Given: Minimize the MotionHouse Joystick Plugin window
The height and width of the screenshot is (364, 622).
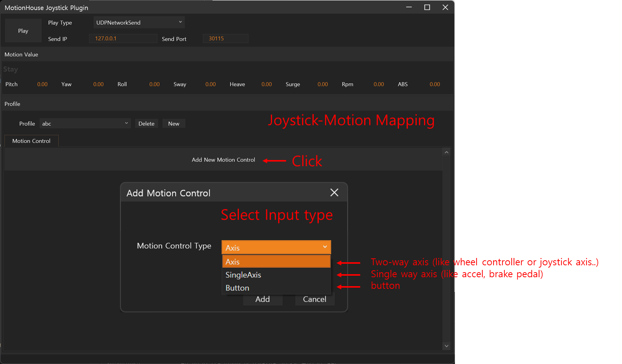Looking at the screenshot, I should click(409, 7).
